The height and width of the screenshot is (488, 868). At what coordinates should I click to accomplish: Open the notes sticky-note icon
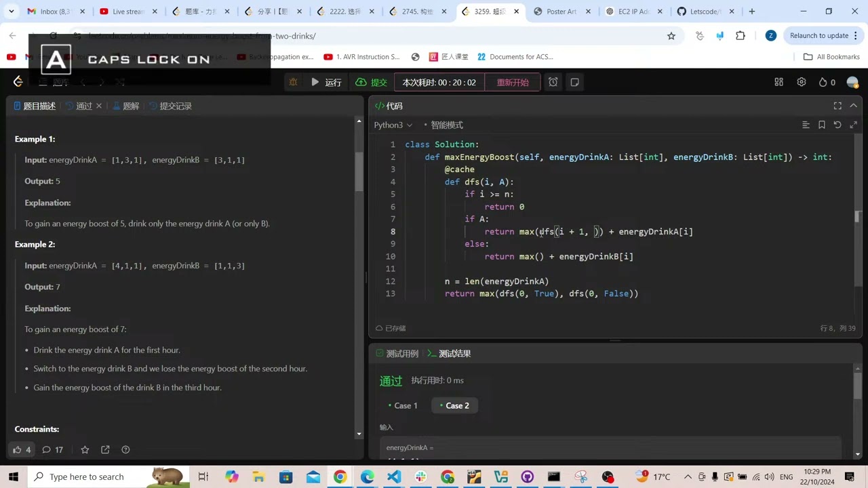pos(575,82)
